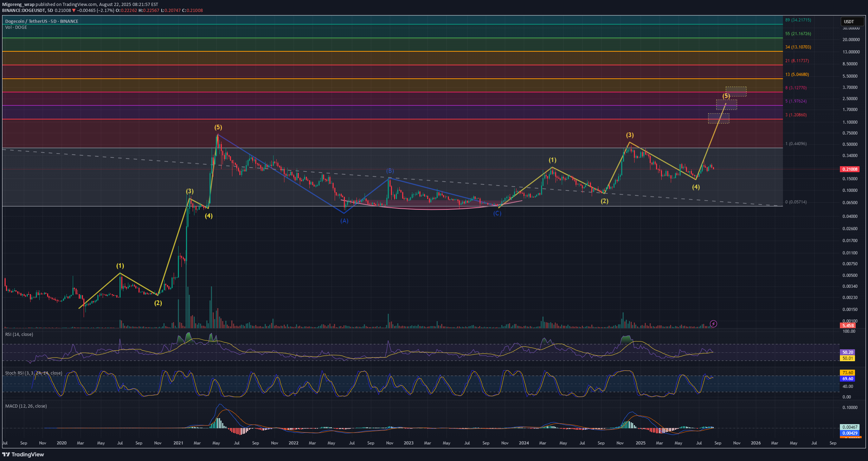
Task: Click the lightning bolt icon on the chart
Action: tap(713, 324)
